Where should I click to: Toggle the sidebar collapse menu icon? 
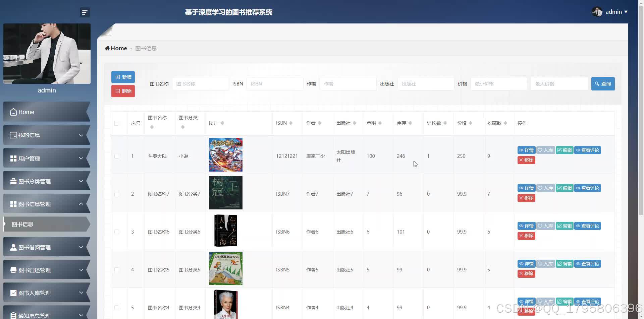(85, 12)
